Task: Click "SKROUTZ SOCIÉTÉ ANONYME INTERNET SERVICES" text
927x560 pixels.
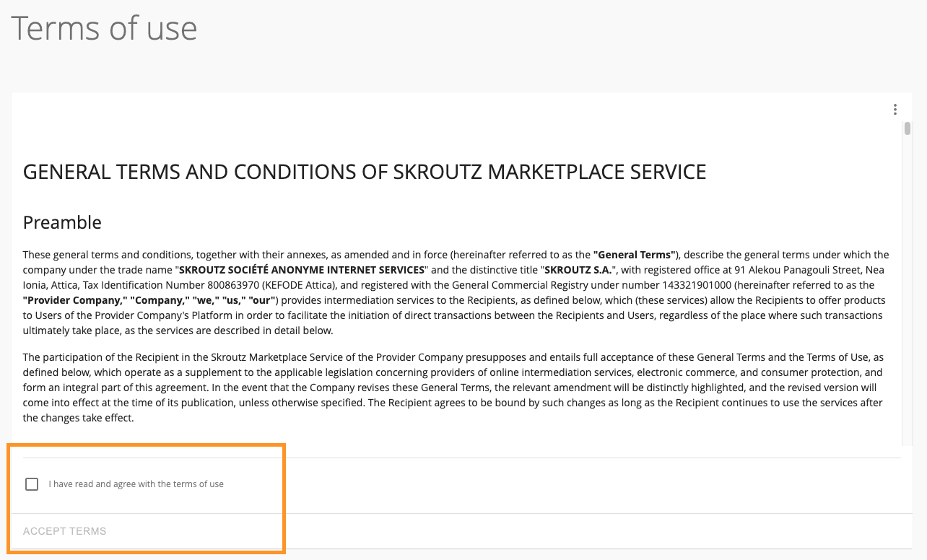Action: click(x=303, y=270)
